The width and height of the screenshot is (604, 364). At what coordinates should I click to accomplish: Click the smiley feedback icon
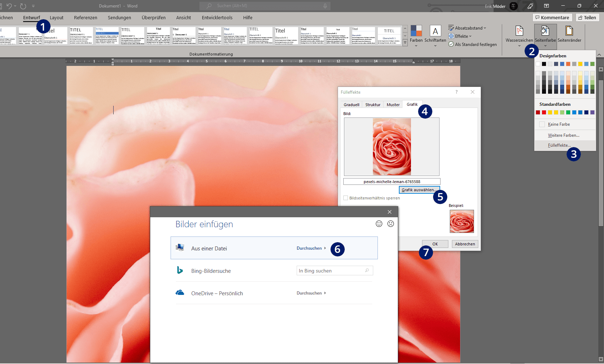(379, 224)
